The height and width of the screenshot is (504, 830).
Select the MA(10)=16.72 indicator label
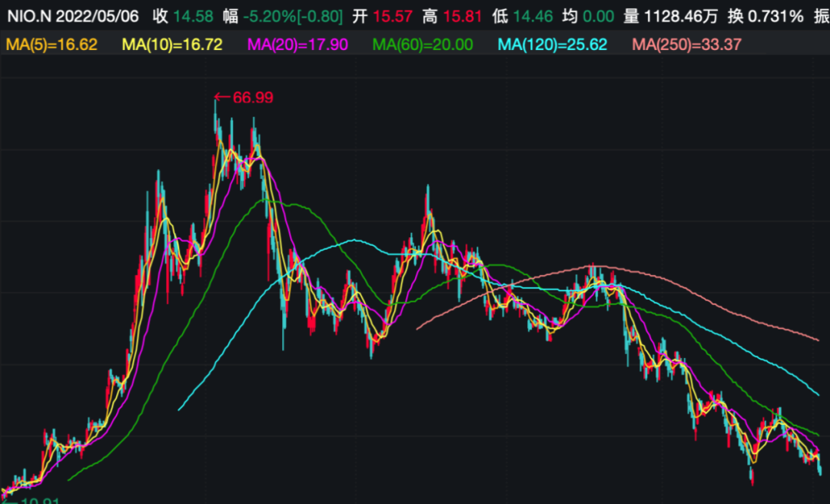(x=172, y=45)
